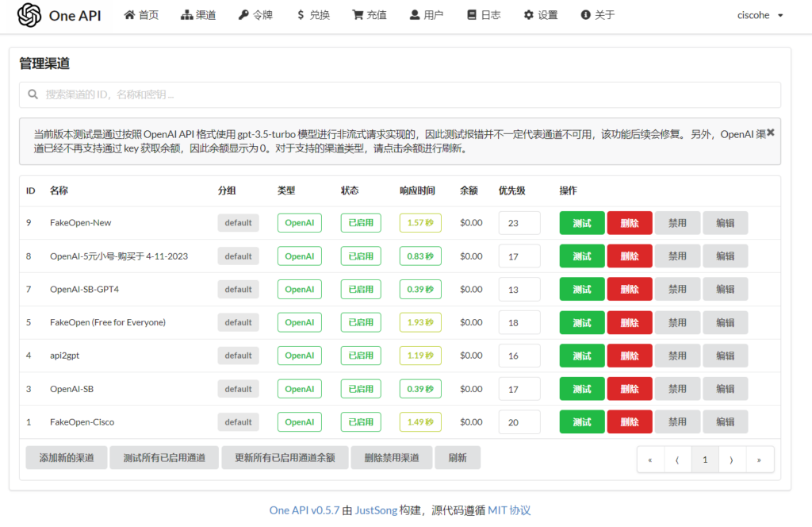Open the 首页 home page

pyautogui.click(x=141, y=15)
